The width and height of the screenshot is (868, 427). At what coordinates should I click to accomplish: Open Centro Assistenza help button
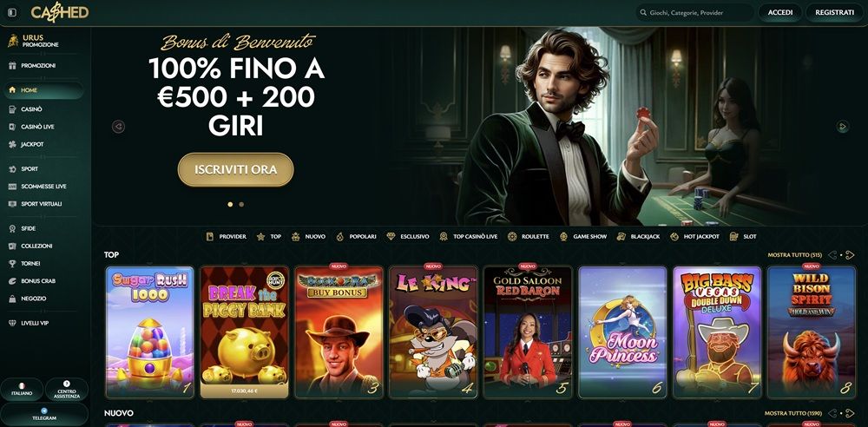(67, 390)
